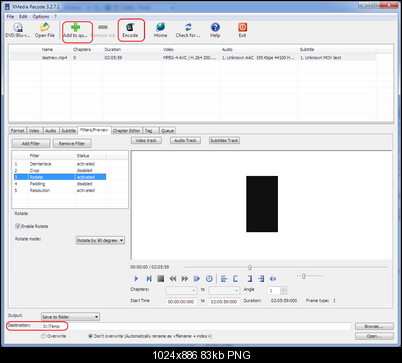Select the Deinterlace filter row
402x363 pixels.
tap(60, 164)
